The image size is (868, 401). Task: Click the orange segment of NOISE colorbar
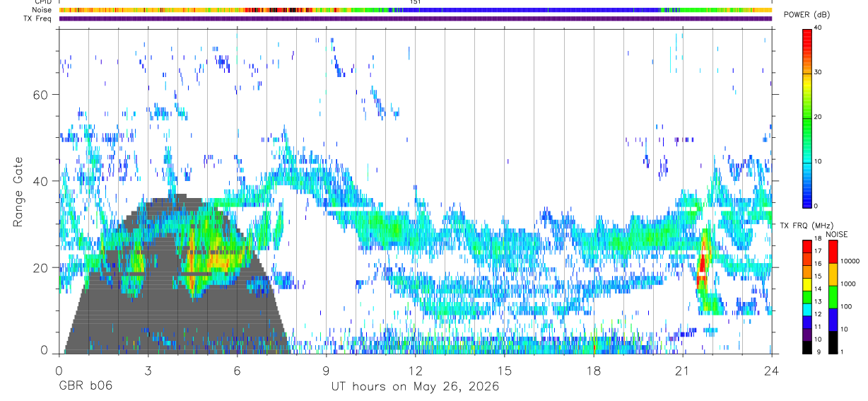coord(833,274)
